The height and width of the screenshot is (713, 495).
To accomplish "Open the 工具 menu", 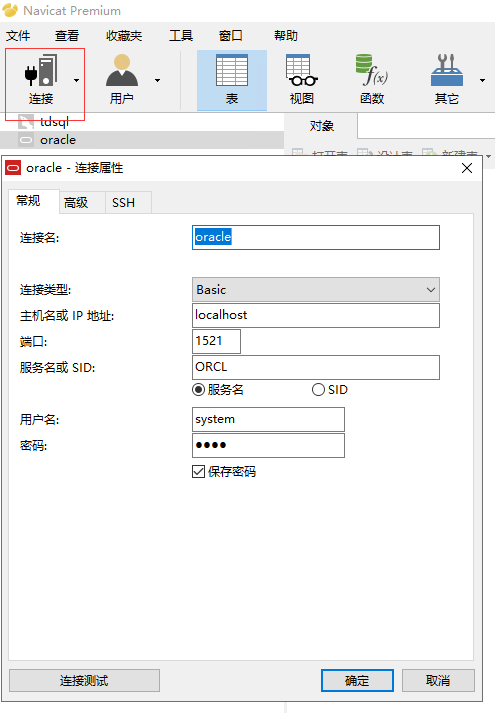I will point(181,35).
